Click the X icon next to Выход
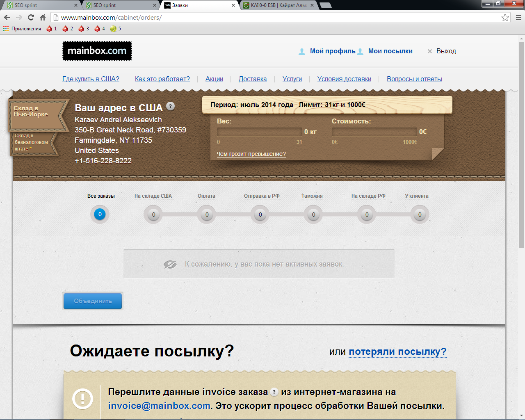525x420 pixels. [430, 51]
